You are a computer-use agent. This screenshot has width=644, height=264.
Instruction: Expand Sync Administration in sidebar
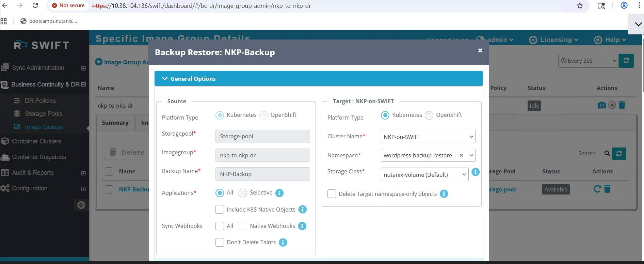coord(83,68)
